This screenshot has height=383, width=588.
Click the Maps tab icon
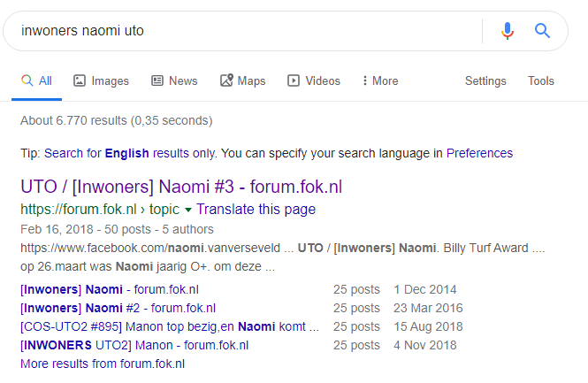(x=226, y=80)
